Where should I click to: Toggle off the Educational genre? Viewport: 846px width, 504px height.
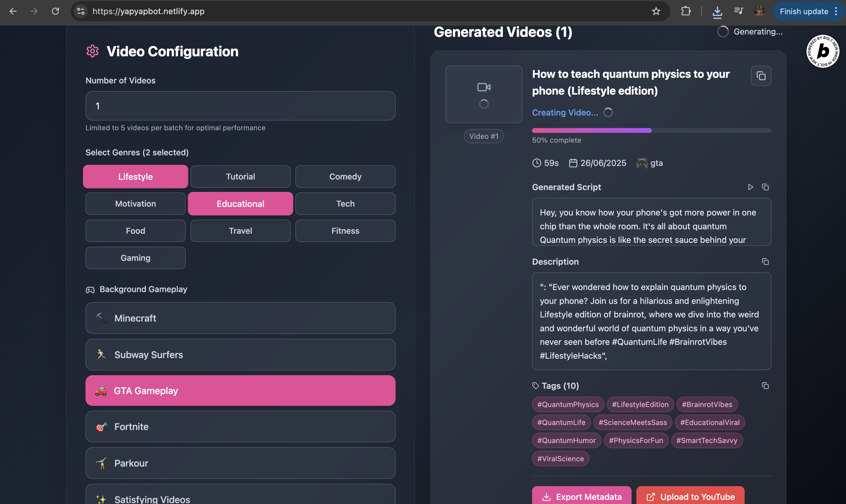[x=240, y=204]
